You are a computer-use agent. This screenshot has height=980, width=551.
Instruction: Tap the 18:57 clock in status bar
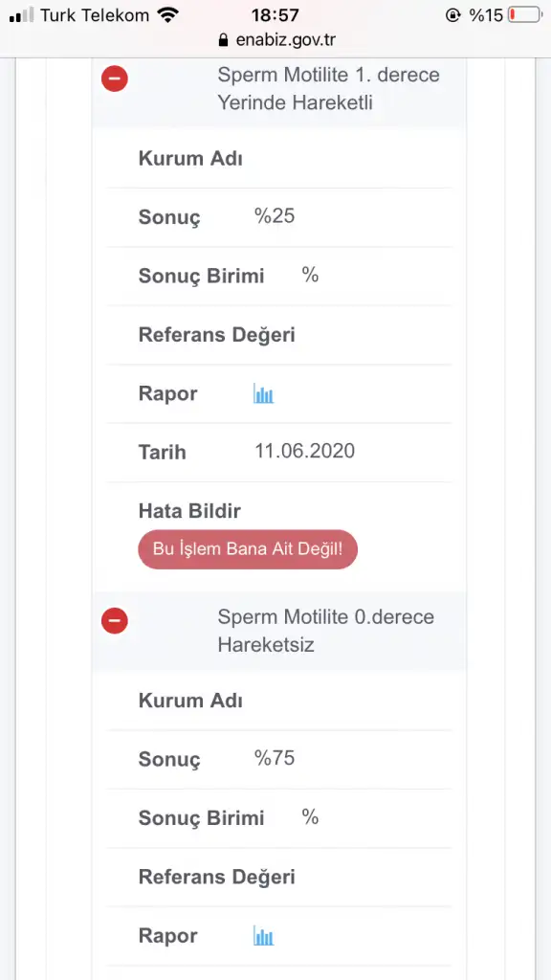pyautogui.click(x=275, y=15)
